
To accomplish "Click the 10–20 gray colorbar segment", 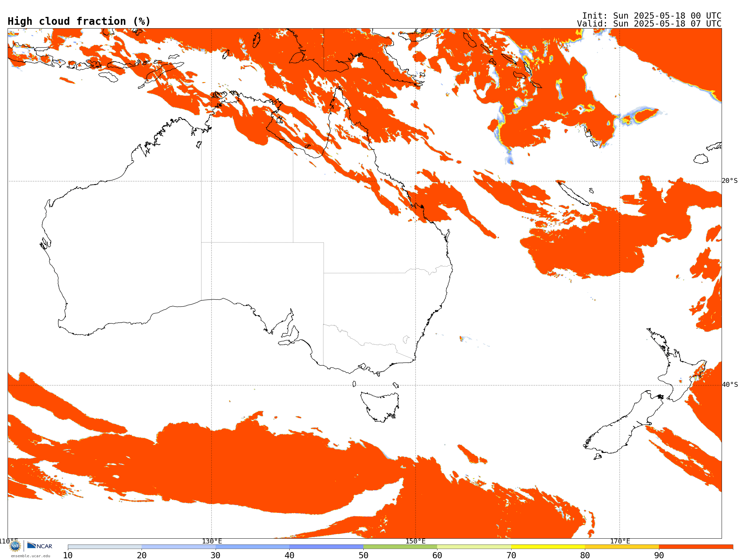I will 105,547.
